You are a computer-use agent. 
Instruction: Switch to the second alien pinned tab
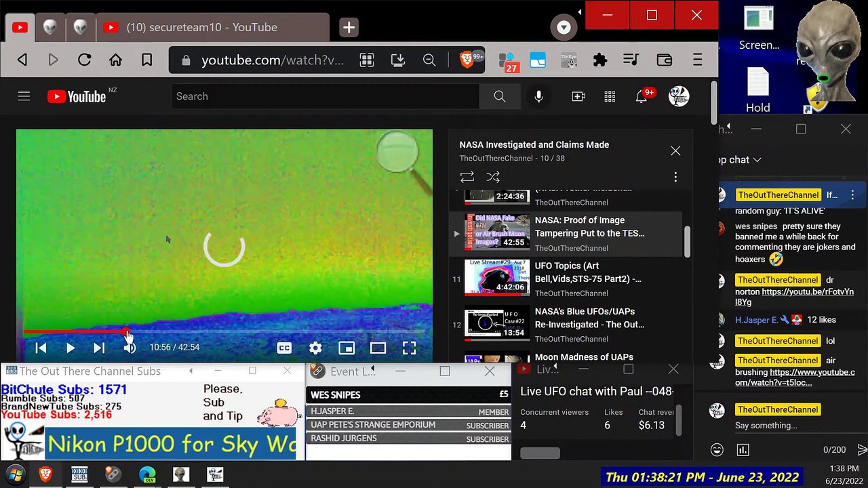coord(81,28)
